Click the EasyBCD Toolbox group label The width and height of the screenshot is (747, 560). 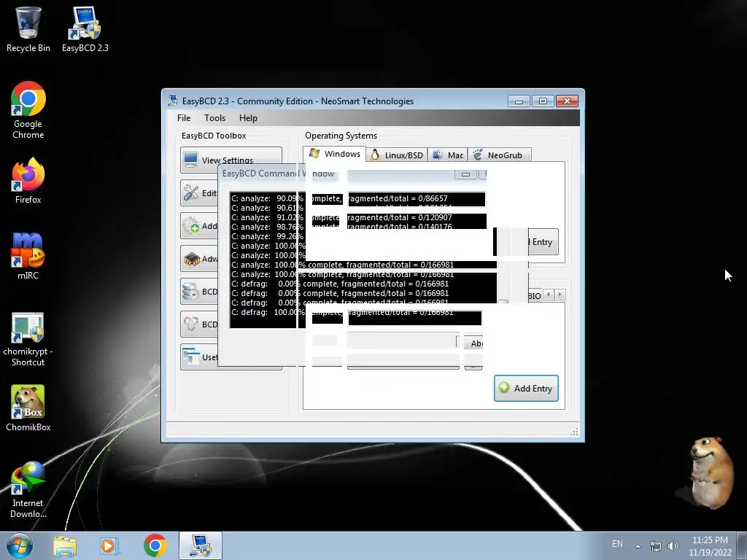tap(214, 136)
